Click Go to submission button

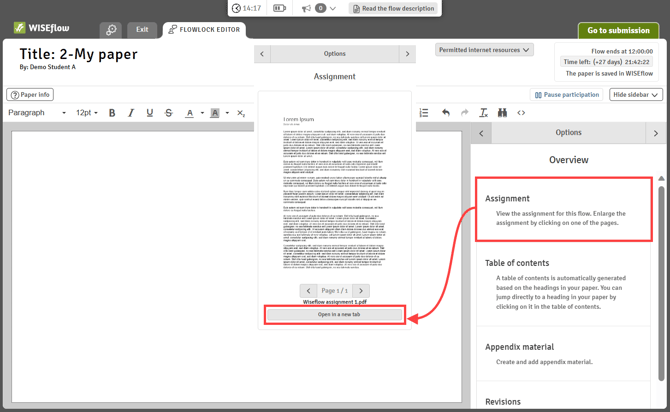617,30
